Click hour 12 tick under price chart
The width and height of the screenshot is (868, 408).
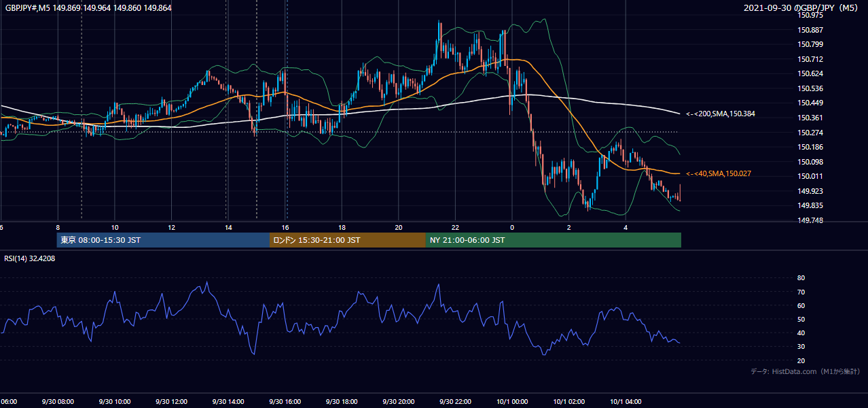[171, 227]
